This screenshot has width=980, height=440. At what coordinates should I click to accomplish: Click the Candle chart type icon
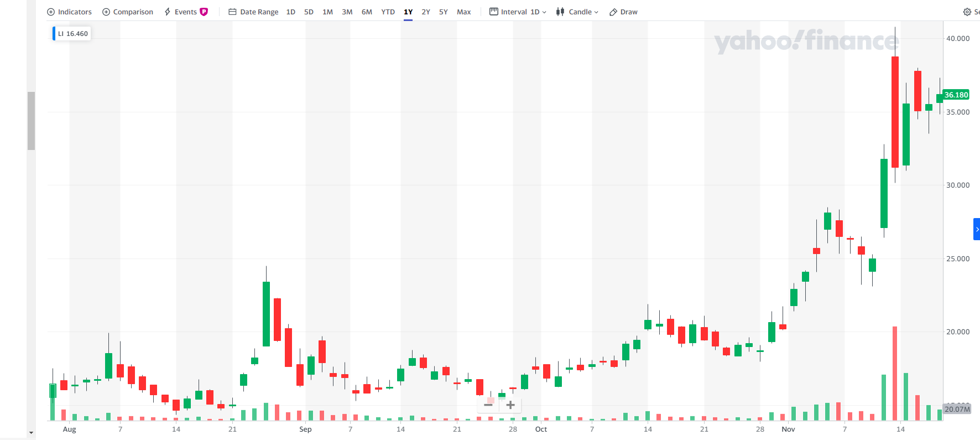560,12
